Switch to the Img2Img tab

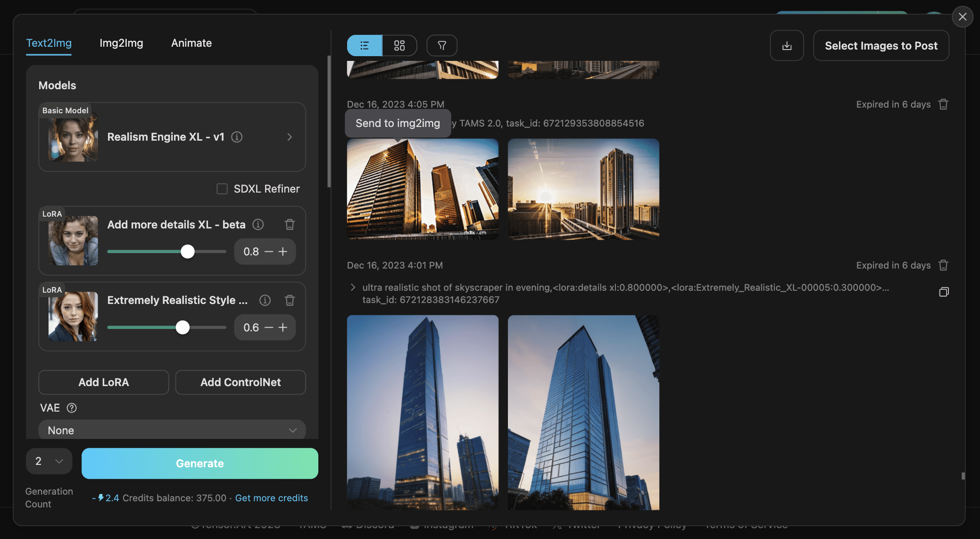pyautogui.click(x=121, y=43)
